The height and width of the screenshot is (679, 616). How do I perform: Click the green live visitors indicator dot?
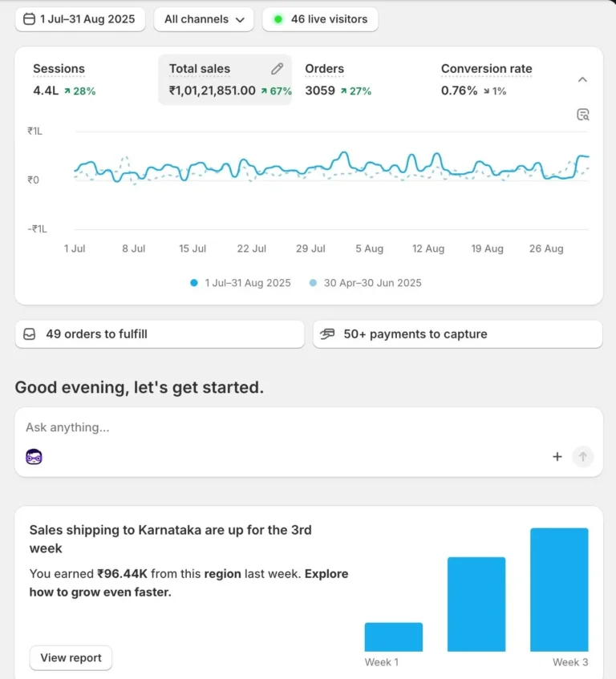pos(278,19)
